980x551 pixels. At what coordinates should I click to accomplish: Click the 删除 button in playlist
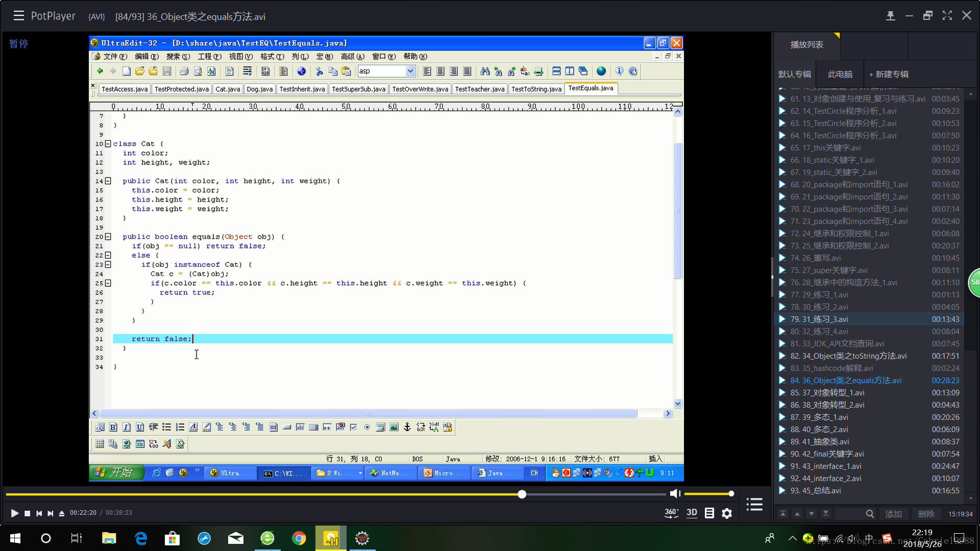click(926, 514)
